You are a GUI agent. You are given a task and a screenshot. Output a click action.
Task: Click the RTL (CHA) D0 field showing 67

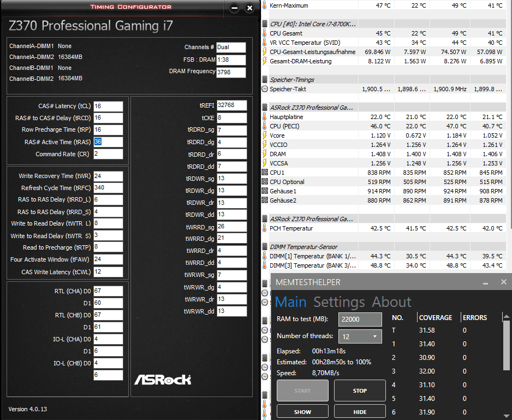pos(108,291)
